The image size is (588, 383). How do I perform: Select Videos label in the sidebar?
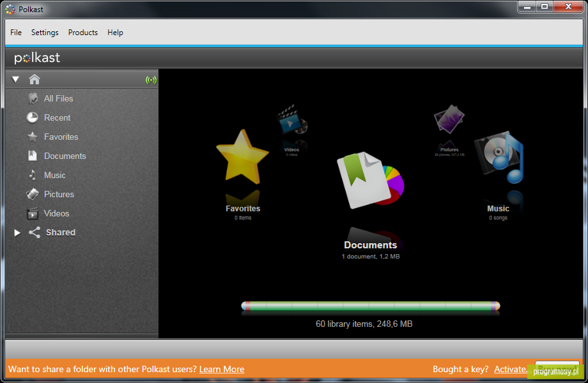tap(57, 213)
